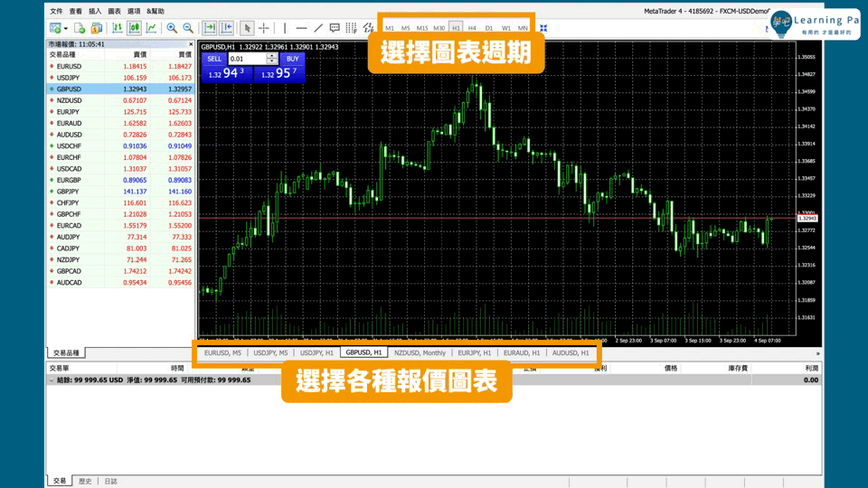Close the 市場報價 market watch panel

(191, 44)
